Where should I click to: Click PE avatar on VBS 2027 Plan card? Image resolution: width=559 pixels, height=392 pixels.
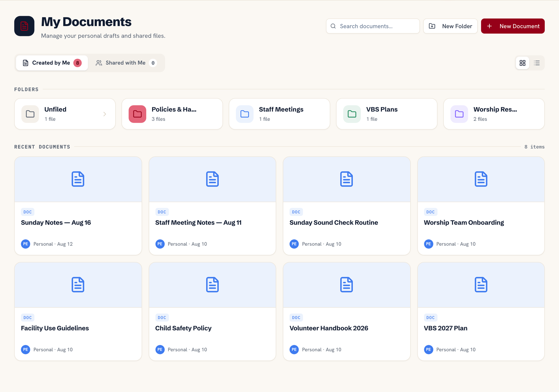coord(429,349)
